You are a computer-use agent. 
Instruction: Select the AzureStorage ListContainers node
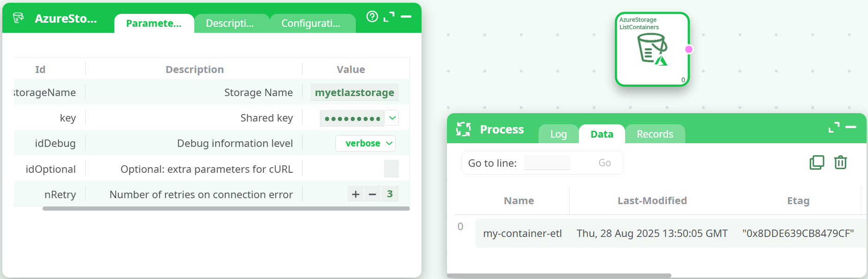[651, 49]
